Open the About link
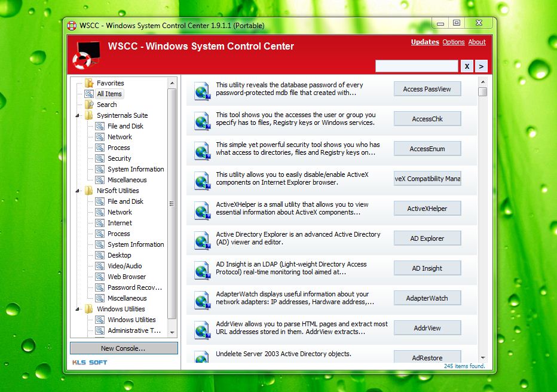The image size is (557, 392). point(477,42)
